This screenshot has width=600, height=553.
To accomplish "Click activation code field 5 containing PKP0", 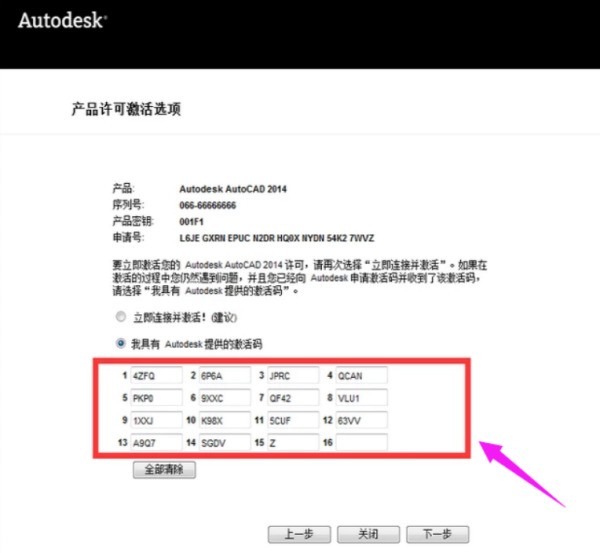I will point(156,398).
